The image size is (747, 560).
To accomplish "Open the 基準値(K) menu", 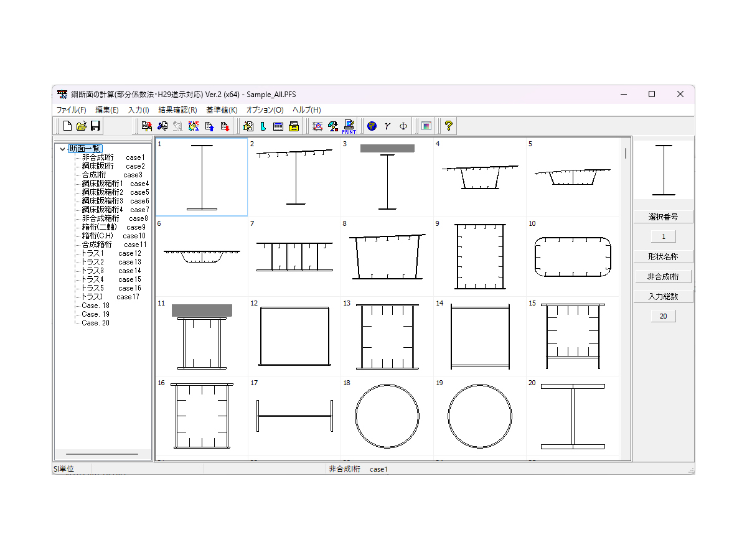I will (x=222, y=110).
